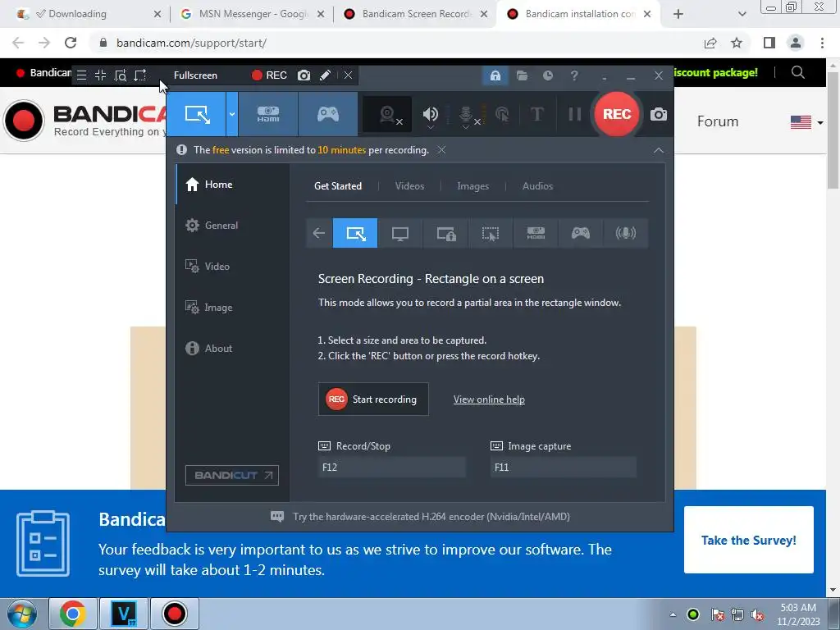
Task: Click the Forum link on Bandicam website
Action: (717, 121)
